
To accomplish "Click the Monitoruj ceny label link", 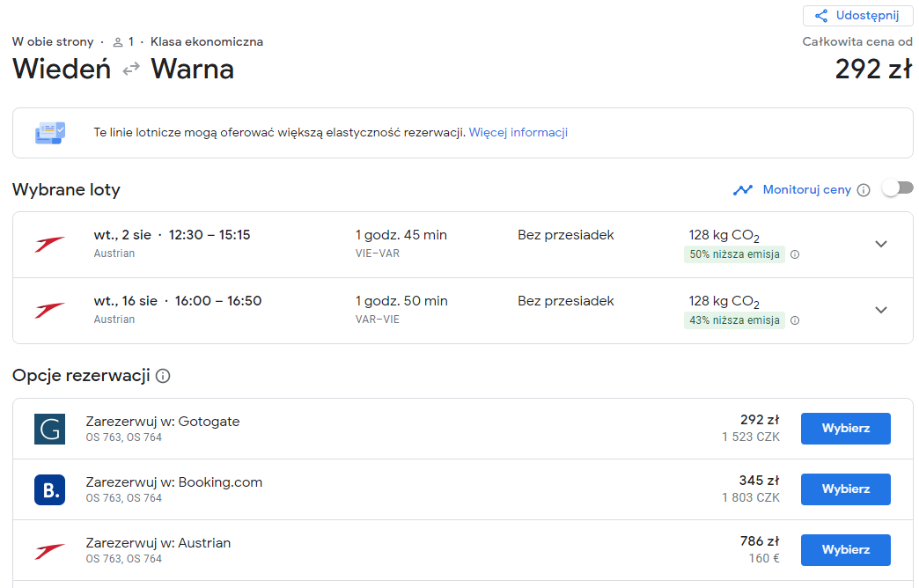I will coord(806,190).
